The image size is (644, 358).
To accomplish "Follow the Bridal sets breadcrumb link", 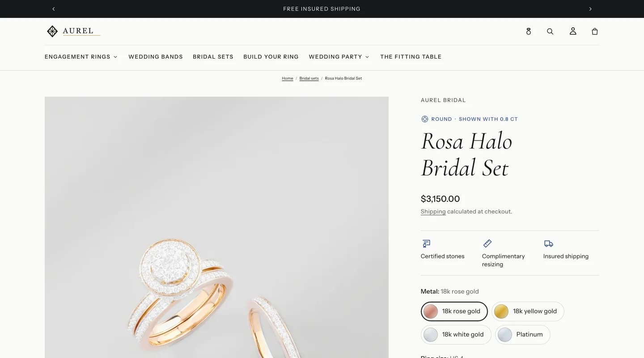I will coord(309,78).
